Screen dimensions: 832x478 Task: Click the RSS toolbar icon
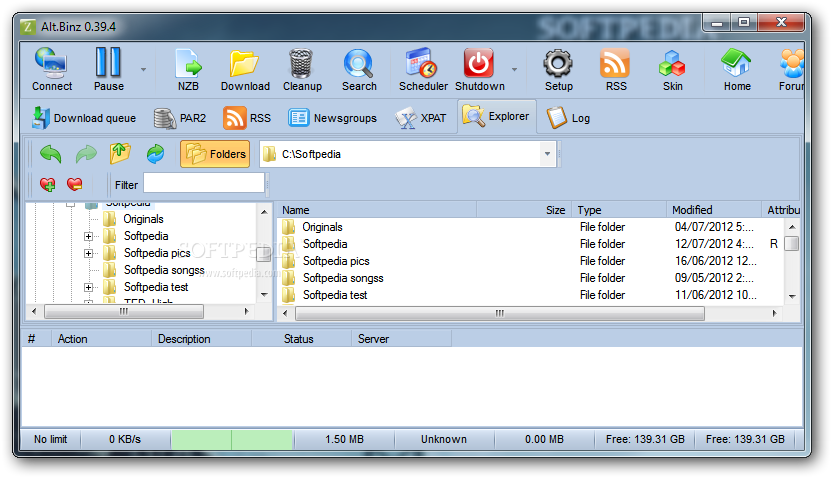click(616, 69)
